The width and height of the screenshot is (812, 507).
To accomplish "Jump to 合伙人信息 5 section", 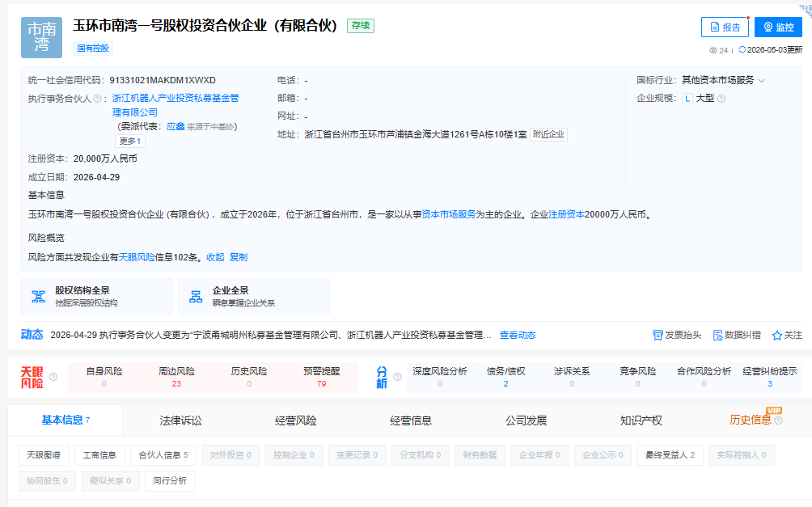I will coord(163,455).
